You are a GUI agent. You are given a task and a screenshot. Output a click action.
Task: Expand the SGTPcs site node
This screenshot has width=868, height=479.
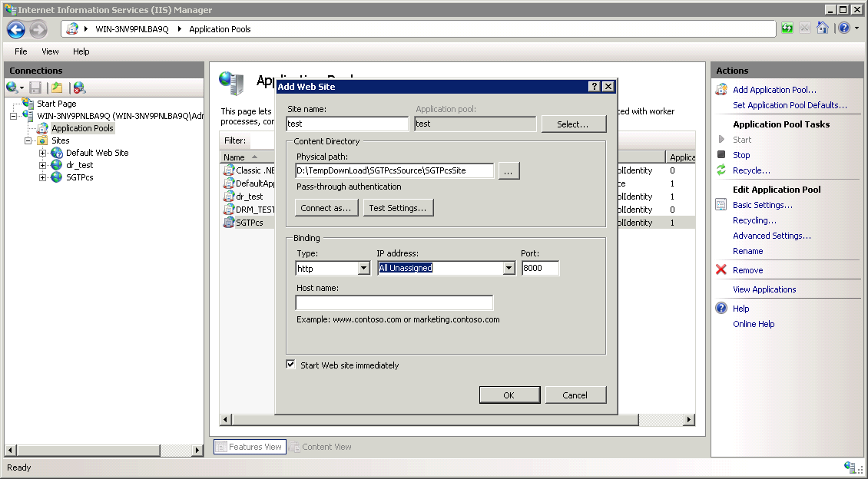point(42,177)
